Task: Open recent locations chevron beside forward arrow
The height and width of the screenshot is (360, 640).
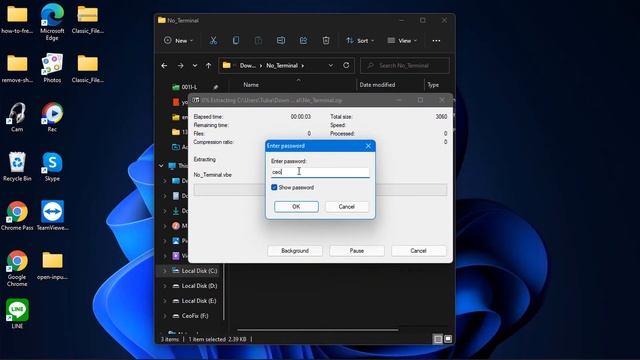Action: click(x=195, y=65)
